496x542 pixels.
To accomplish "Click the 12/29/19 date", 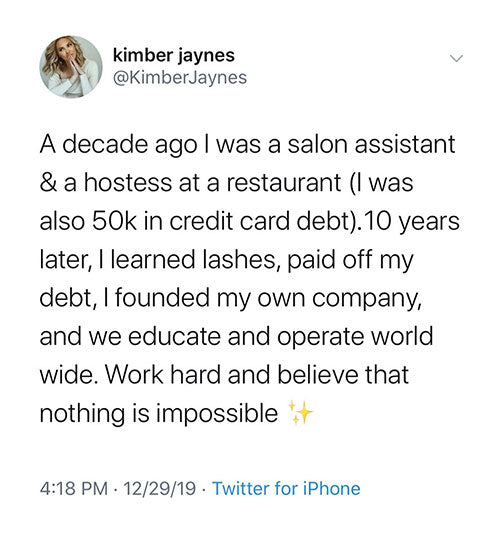I will pos(159,489).
